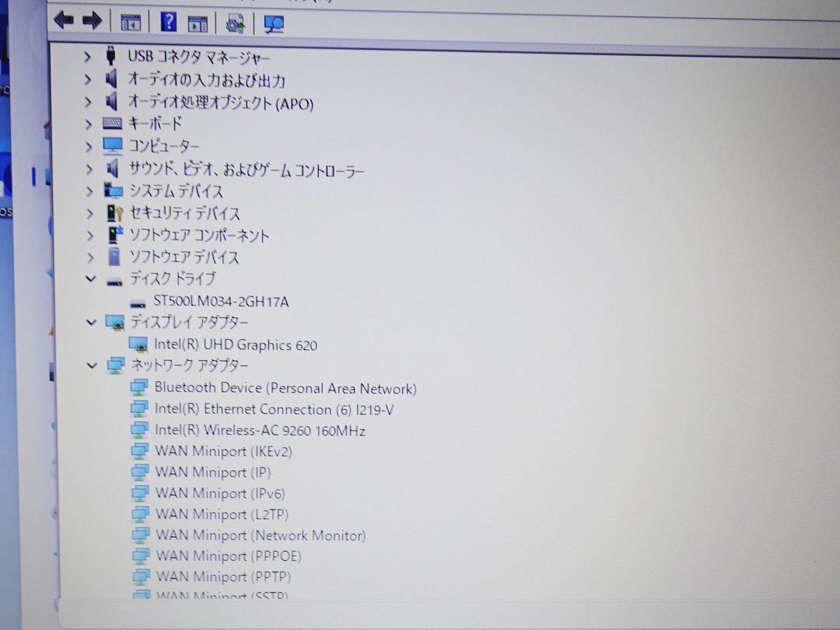Click the update driver toolbar icon
Image resolution: width=840 pixels, height=630 pixels.
point(235,23)
